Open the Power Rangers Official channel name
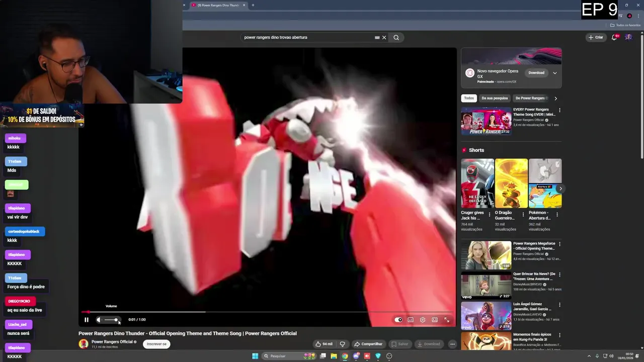Screen dimensions: 644x362 [112, 342]
